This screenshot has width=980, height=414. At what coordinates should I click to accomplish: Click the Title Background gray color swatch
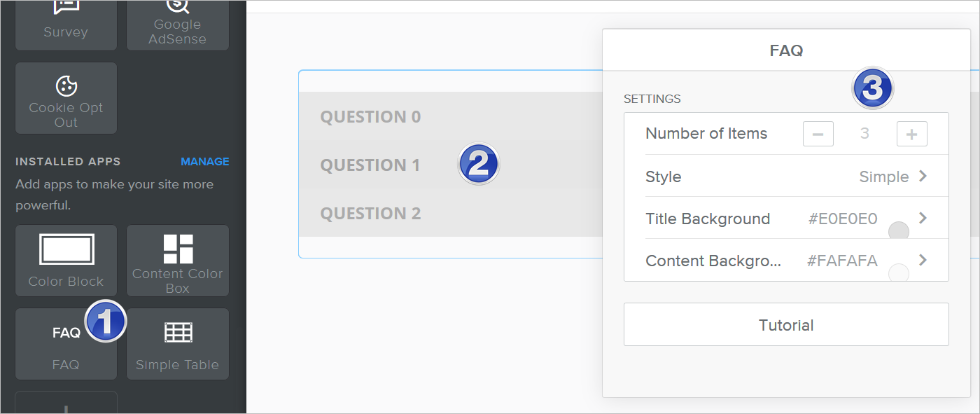(898, 230)
